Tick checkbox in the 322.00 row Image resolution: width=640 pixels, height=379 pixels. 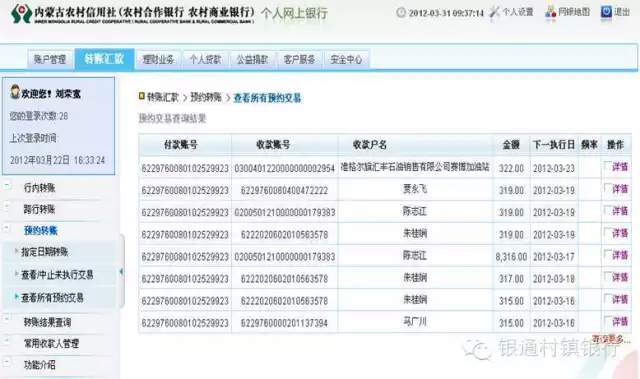608,166
